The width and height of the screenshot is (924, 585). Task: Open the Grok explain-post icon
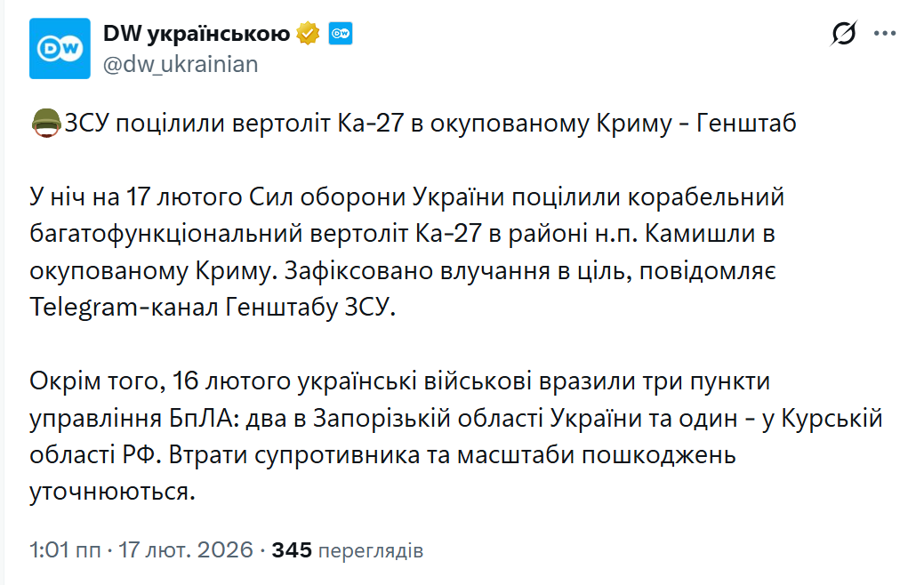[x=843, y=34]
